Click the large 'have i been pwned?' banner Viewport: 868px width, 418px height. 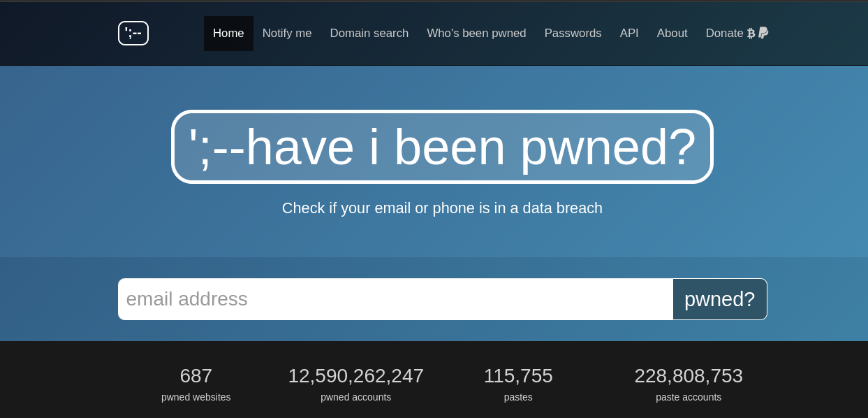tap(442, 147)
